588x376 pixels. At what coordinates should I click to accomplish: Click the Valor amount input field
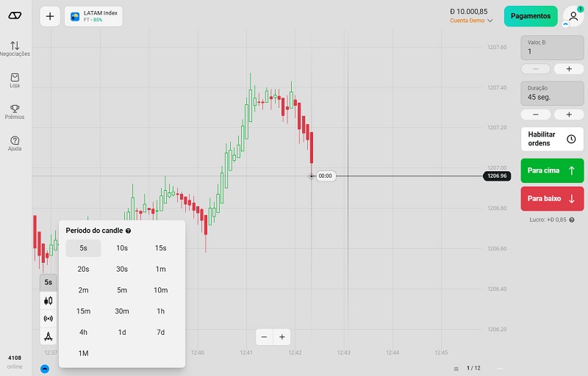pos(552,48)
